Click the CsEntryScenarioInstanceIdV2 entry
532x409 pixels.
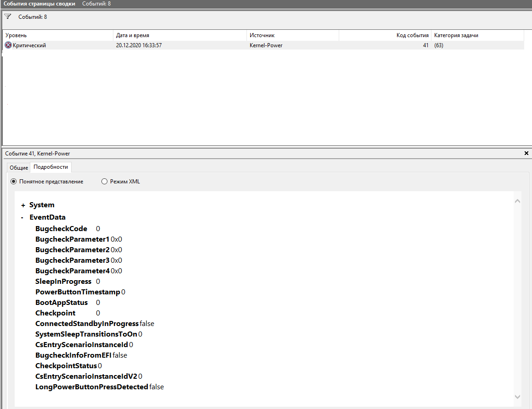coord(89,376)
